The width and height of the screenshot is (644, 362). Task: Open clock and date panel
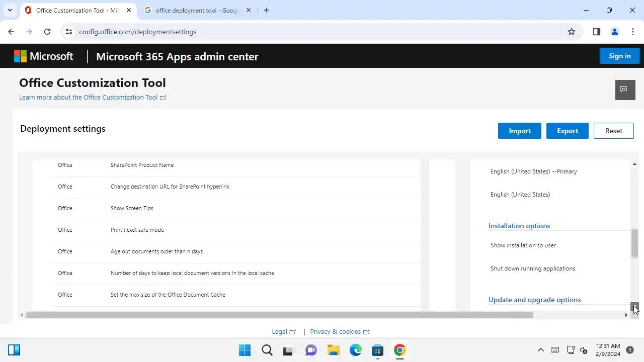pyautogui.click(x=608, y=350)
